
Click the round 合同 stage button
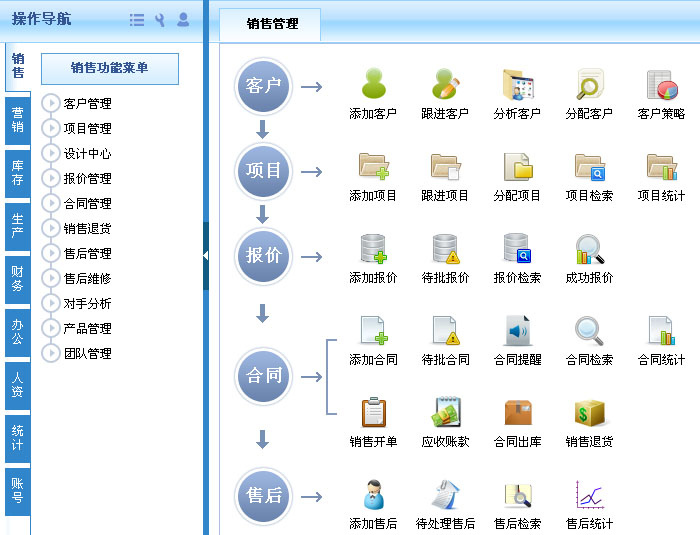pos(264,376)
